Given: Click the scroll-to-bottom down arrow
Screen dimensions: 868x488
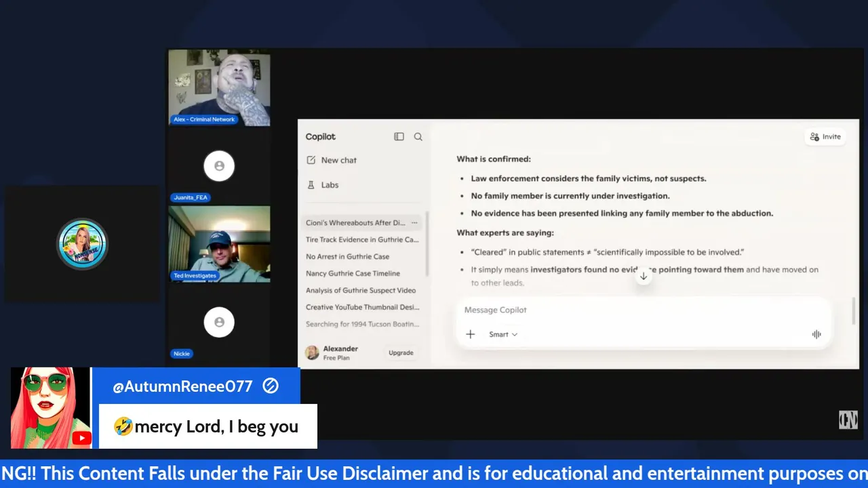Looking at the screenshot, I should click(x=644, y=276).
